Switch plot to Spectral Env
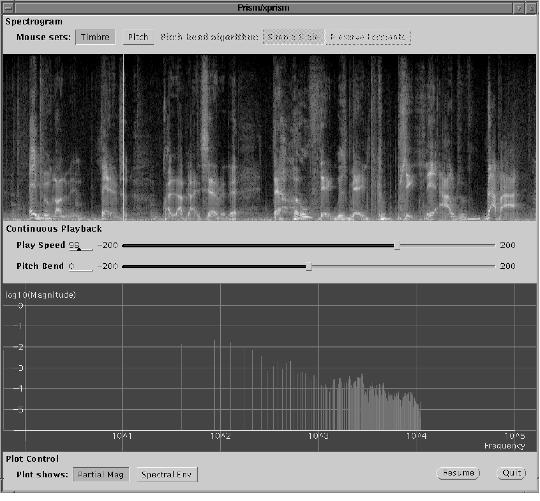540x501 pixels. pos(167,474)
